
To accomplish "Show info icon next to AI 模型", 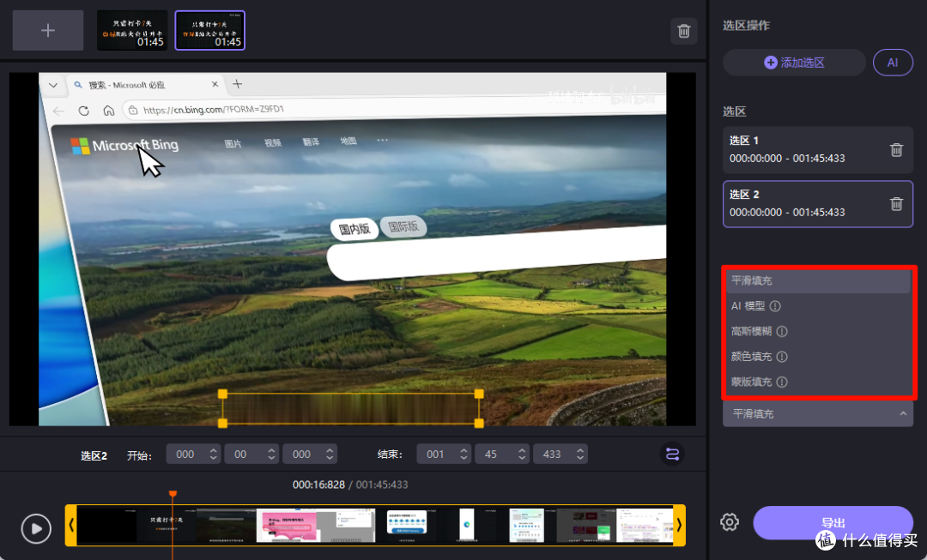I will pos(775,306).
